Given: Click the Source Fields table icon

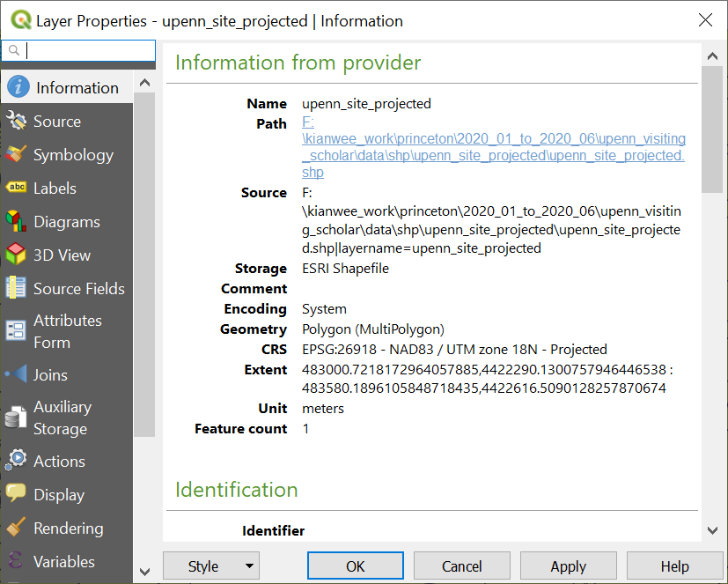Looking at the screenshot, I should click(16, 289).
